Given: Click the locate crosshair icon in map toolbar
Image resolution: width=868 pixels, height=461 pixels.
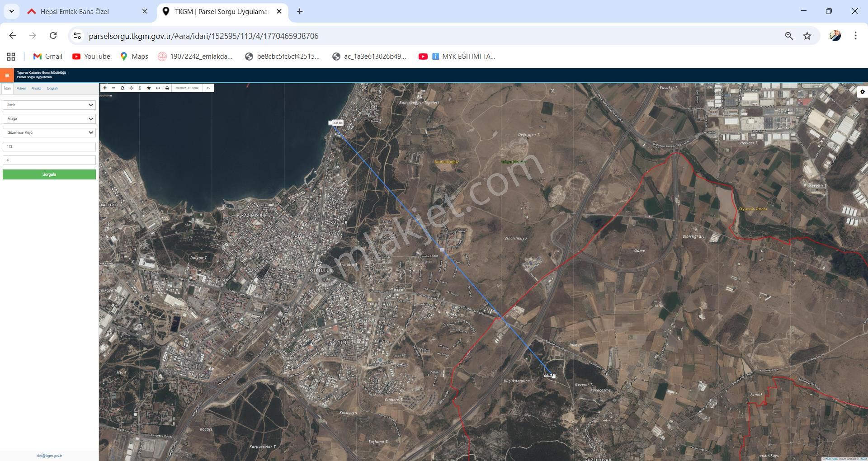Looking at the screenshot, I should 131,88.
